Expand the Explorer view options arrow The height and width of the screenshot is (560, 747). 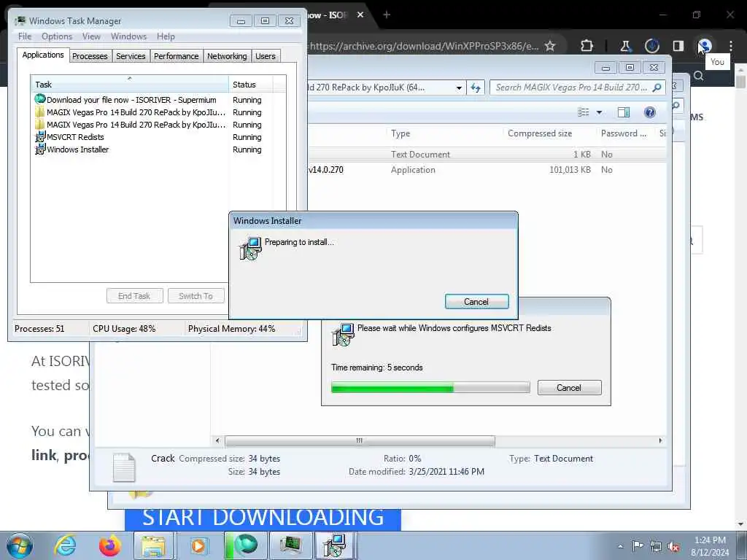coord(600,112)
